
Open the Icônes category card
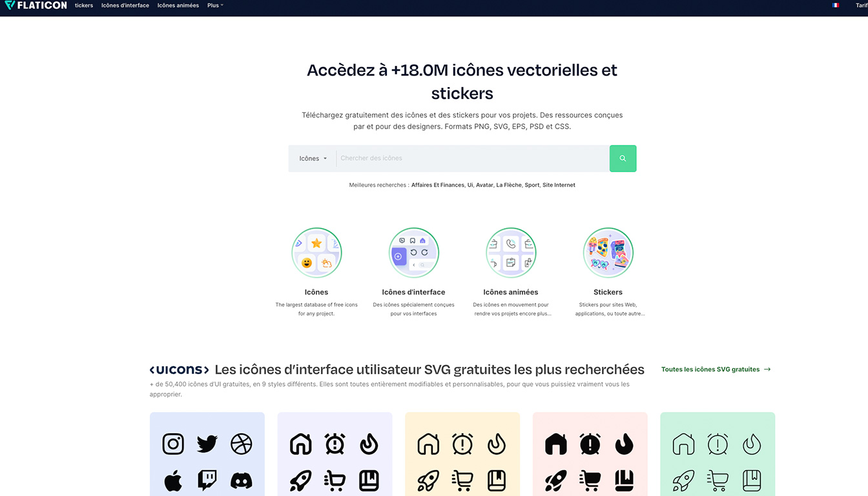316,253
